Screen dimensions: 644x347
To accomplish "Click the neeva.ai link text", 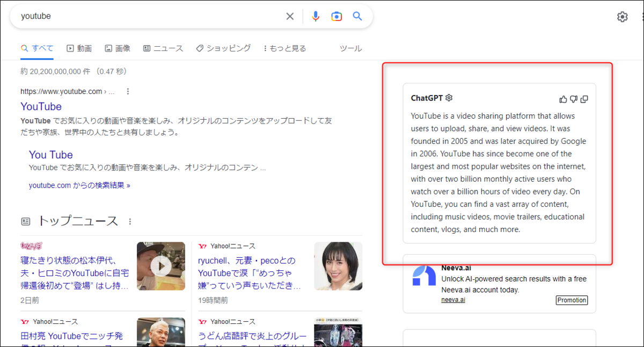I will pos(453,300).
